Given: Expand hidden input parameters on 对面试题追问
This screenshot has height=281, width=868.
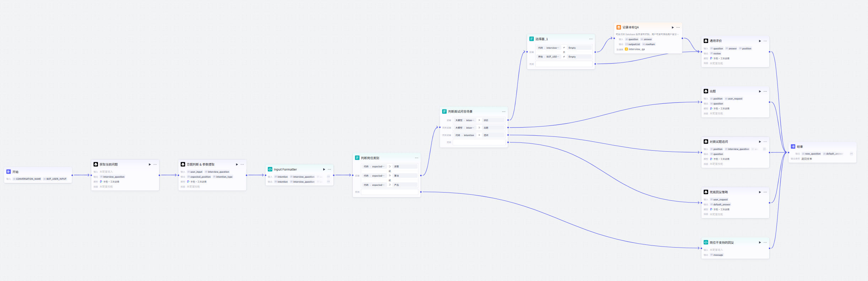Looking at the screenshot, I should 764,149.
